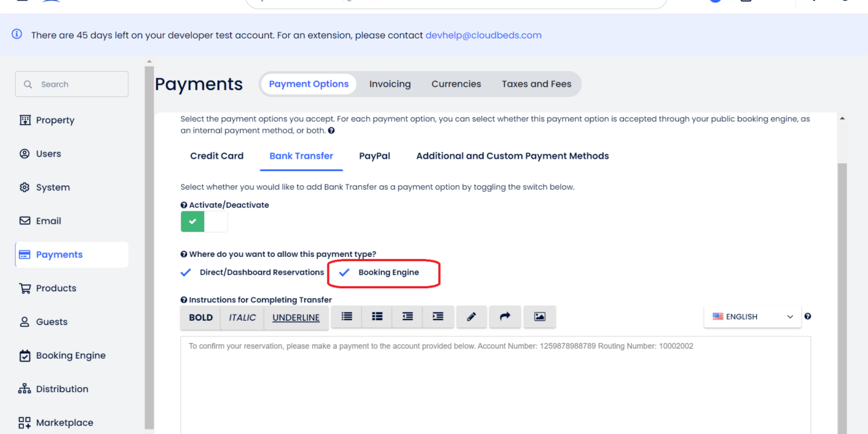Insert an image into transfer instructions
This screenshot has width=868, height=434.
540,317
